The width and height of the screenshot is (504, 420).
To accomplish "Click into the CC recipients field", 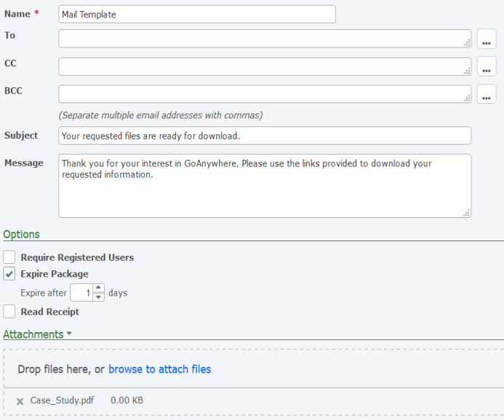I will click(x=262, y=66).
